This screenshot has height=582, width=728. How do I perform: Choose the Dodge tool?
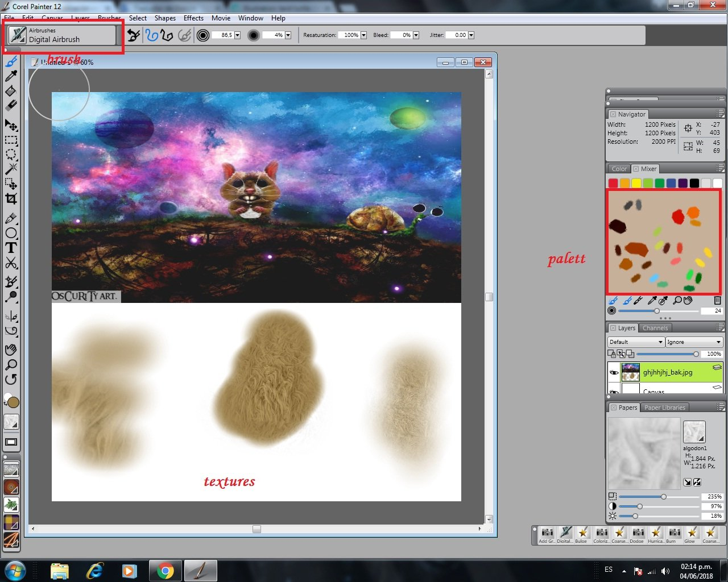pos(11,297)
